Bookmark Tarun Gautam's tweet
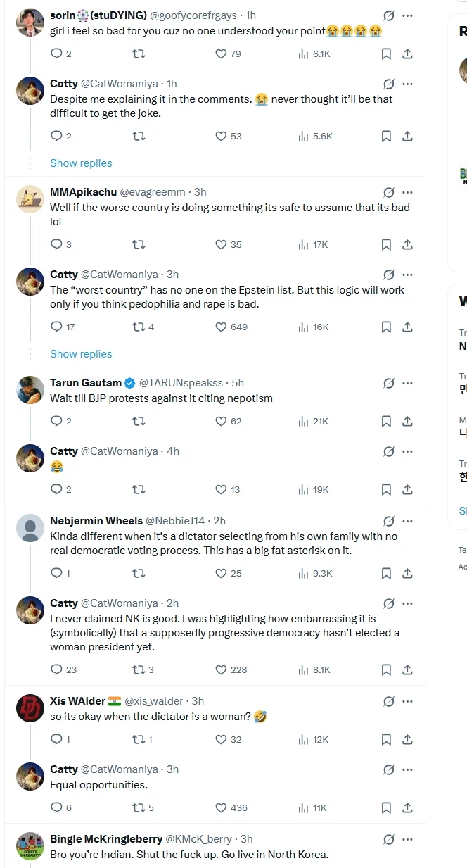Image resolution: width=467 pixels, height=868 pixels. pyautogui.click(x=386, y=421)
